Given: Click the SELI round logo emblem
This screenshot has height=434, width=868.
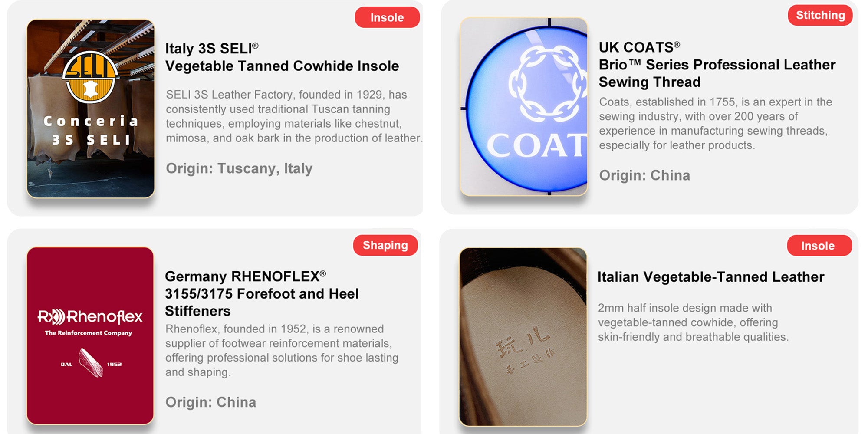Looking at the screenshot, I should [90, 77].
